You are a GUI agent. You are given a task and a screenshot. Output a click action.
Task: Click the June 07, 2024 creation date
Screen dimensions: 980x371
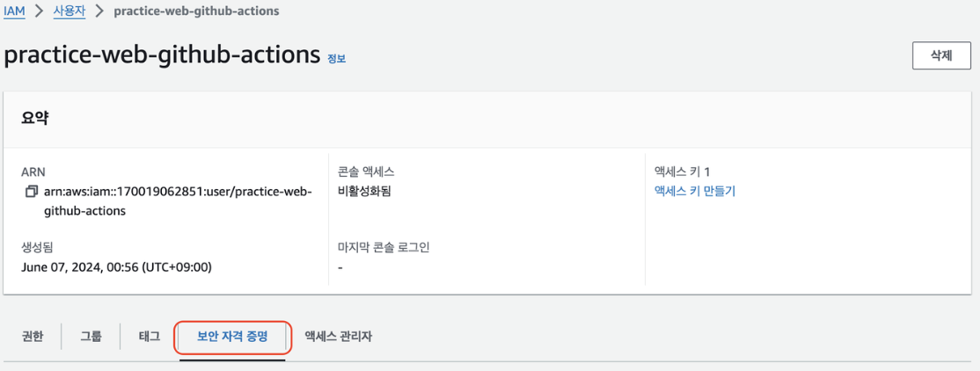116,267
